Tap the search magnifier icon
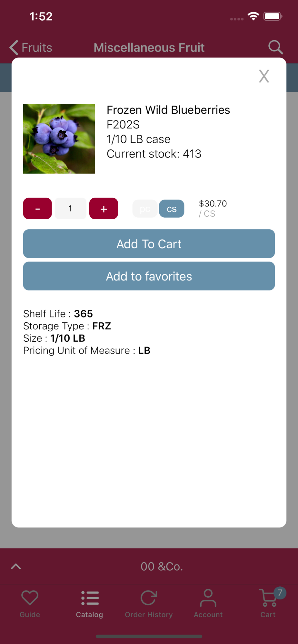This screenshot has height=644, width=298. [x=275, y=47]
